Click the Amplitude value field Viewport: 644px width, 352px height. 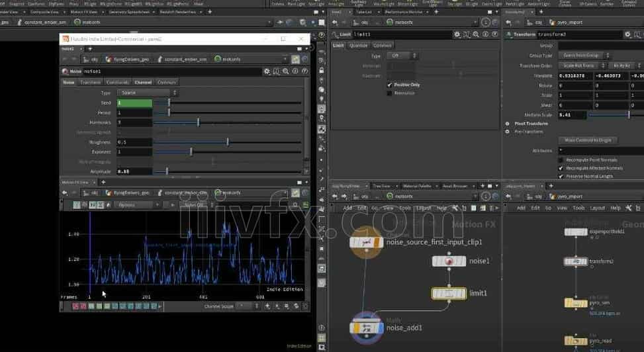point(135,171)
